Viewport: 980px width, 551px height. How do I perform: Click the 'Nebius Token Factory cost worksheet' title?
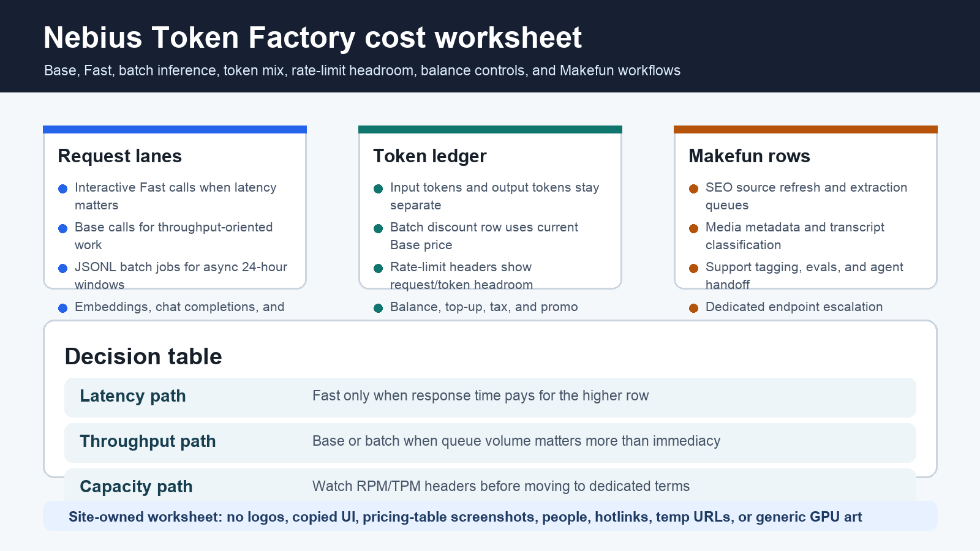coord(312,37)
